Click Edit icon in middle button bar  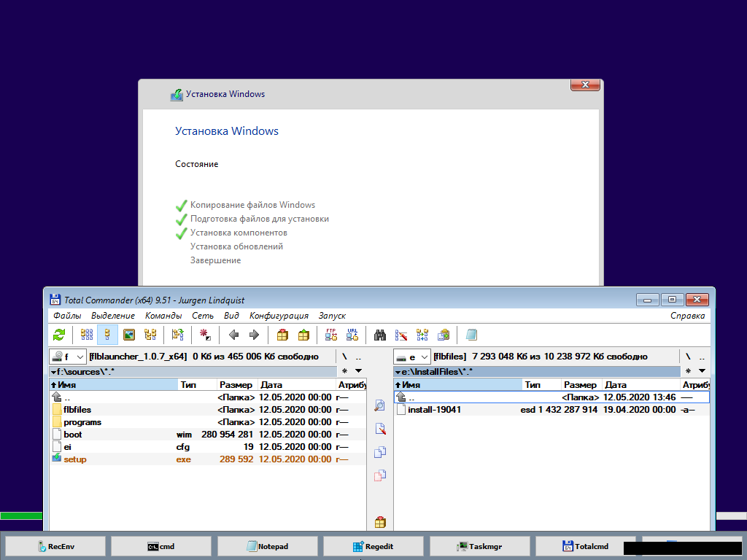[379, 429]
